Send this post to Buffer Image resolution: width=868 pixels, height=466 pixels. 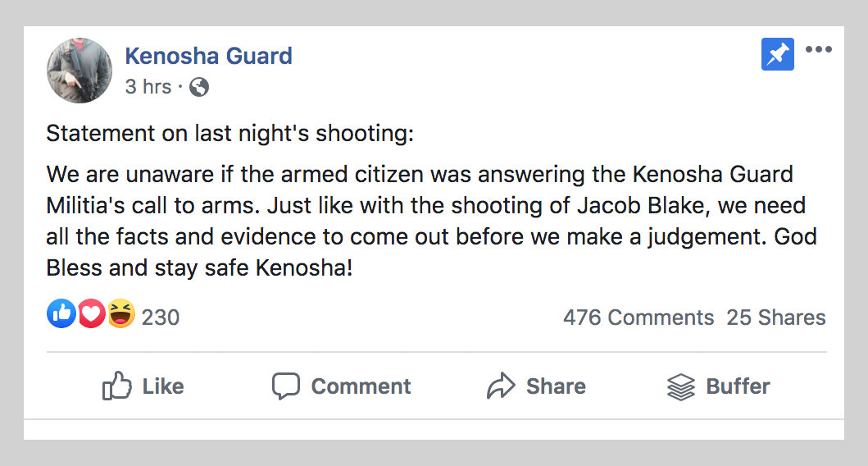[x=719, y=386]
